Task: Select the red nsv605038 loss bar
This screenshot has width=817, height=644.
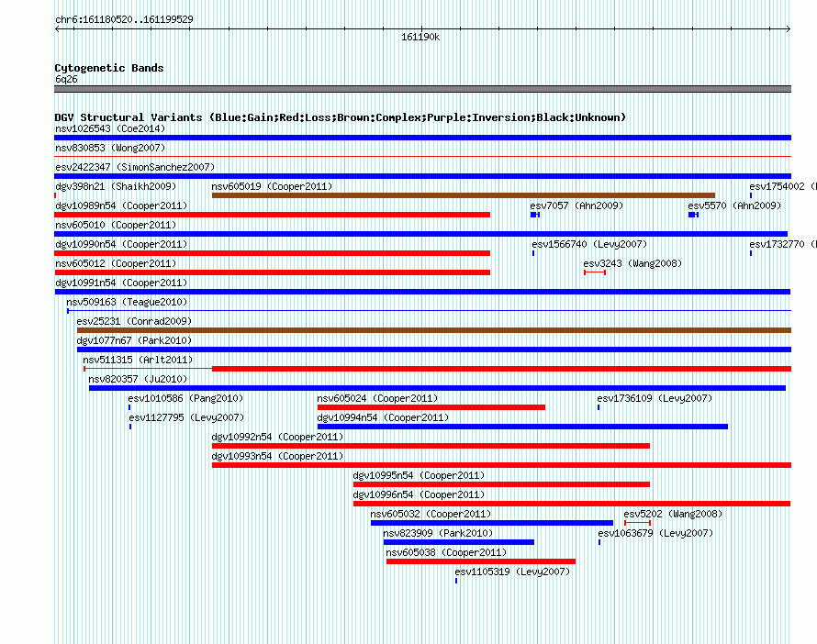Action: coord(481,561)
